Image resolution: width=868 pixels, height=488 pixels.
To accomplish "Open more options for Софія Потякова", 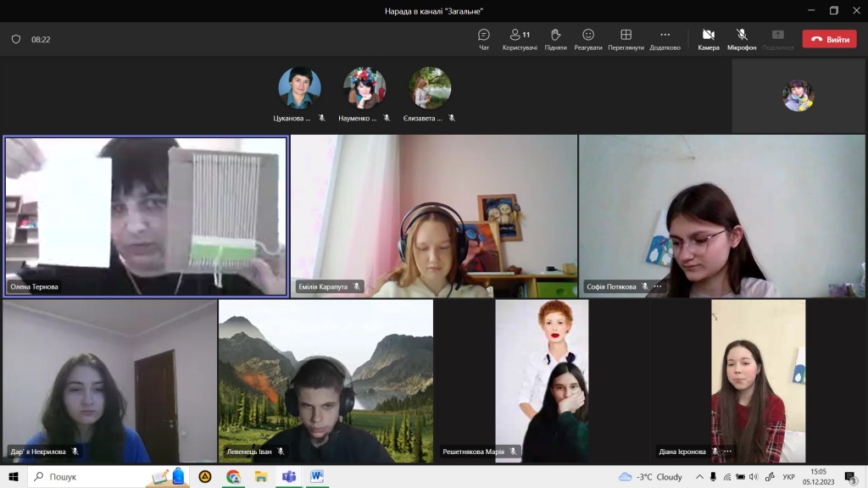I will point(658,286).
